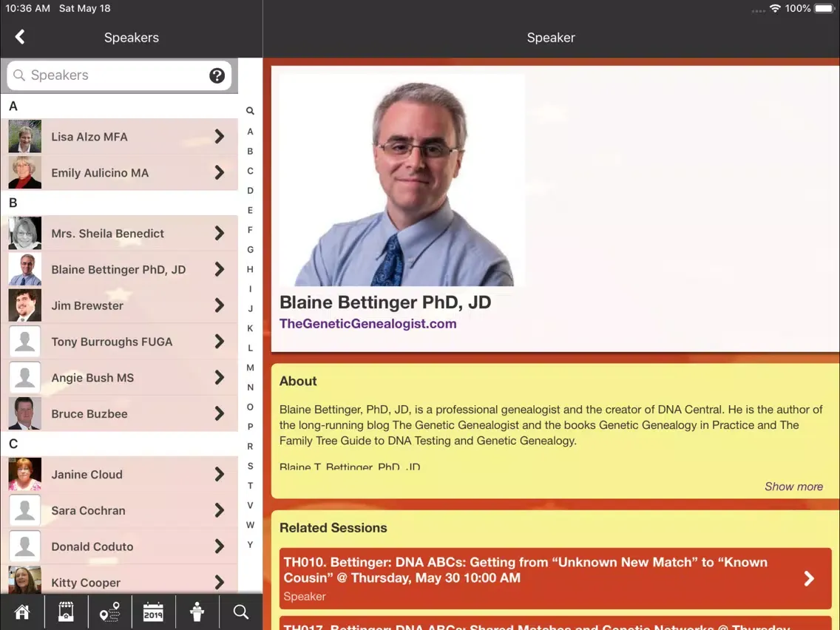Screen dimensions: 840x630
Task: Tap Lisa Alzo's photo thumbnail
Action: point(24,137)
